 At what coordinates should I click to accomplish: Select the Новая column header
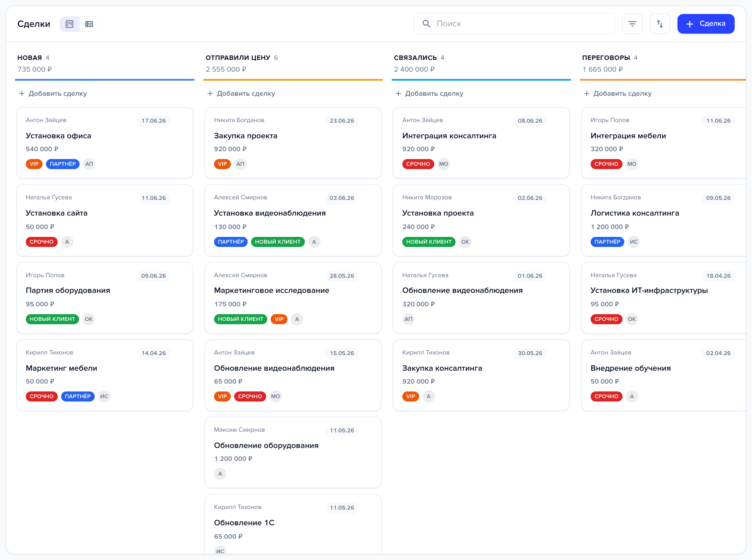[x=29, y=58]
